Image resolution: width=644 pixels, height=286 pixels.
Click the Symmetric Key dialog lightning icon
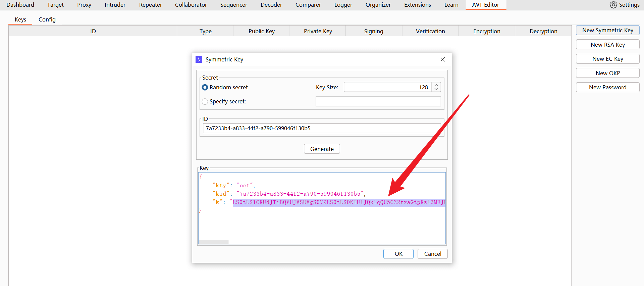click(199, 59)
